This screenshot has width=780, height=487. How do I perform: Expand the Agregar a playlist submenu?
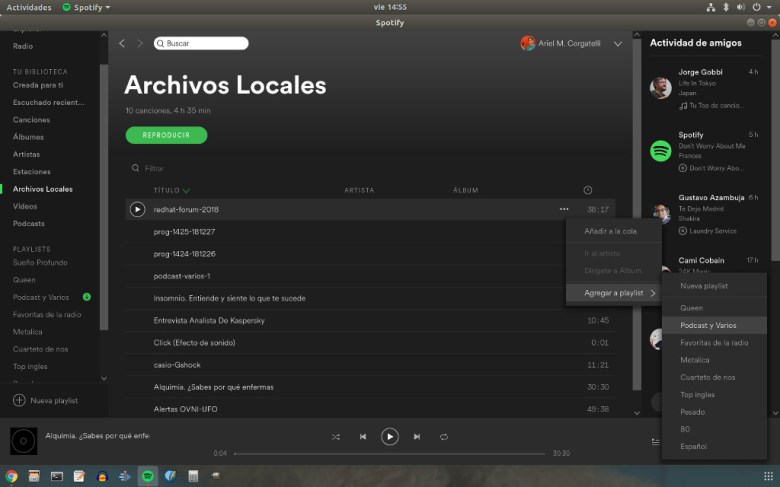(x=614, y=293)
